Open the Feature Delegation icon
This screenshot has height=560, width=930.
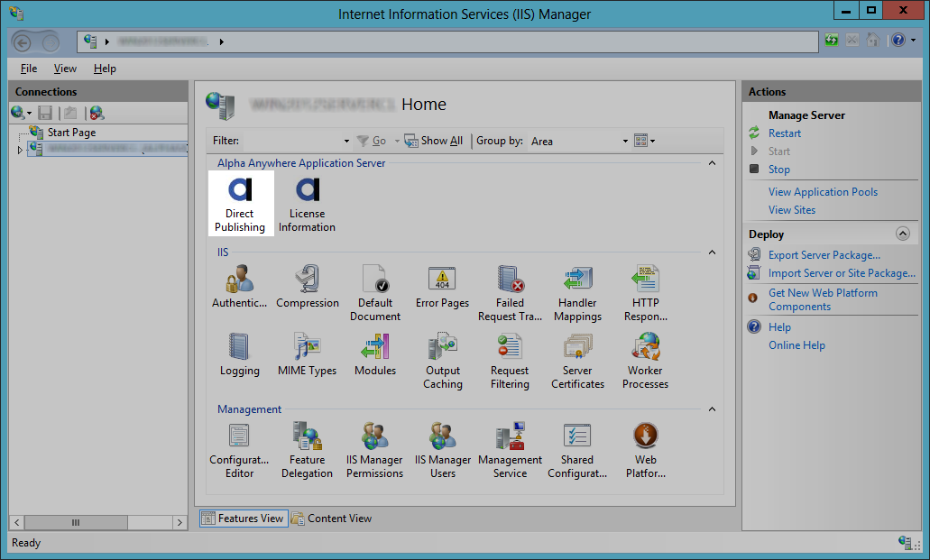308,450
